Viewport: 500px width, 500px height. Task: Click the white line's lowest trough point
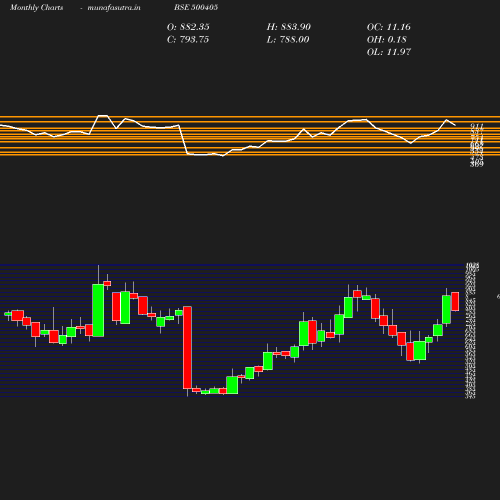[x=223, y=156]
